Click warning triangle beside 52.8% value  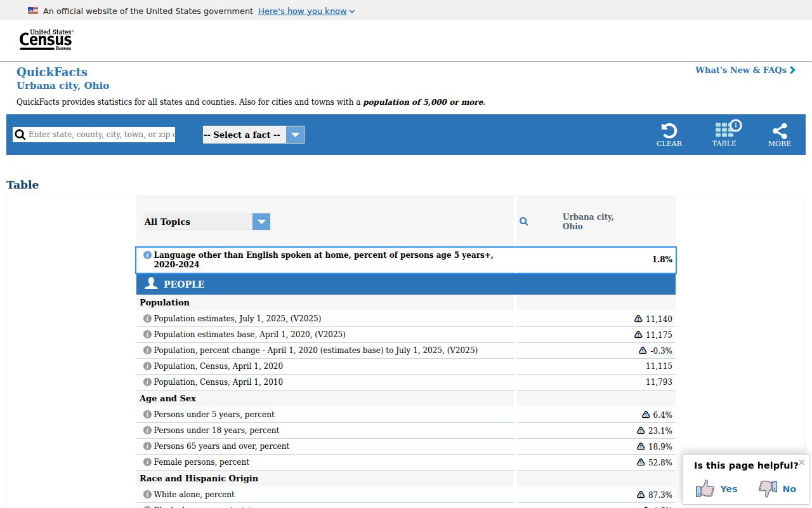641,462
